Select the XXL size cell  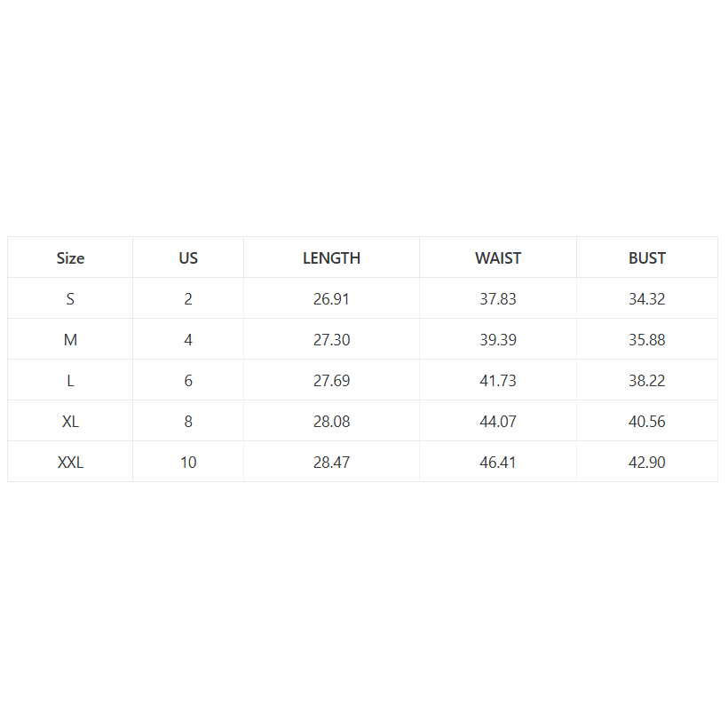click(x=70, y=462)
